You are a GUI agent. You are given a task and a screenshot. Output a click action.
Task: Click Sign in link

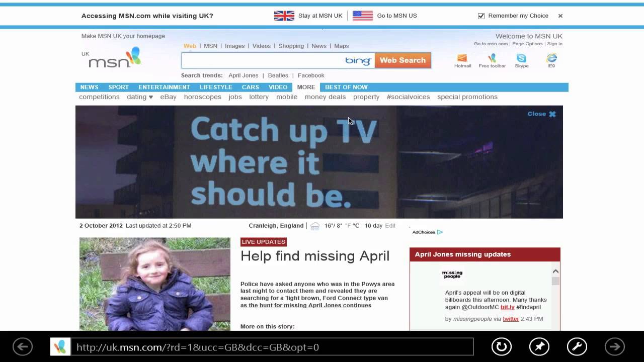555,44
